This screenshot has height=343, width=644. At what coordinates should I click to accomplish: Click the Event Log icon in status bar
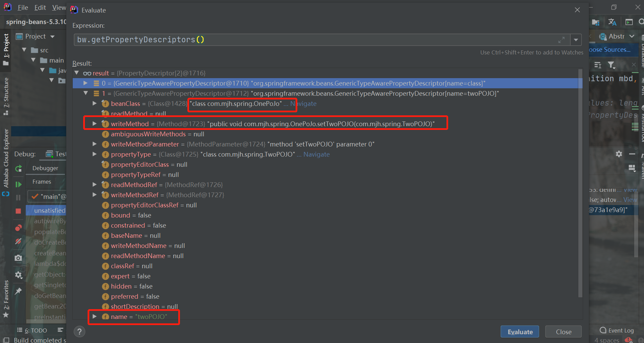tap(603, 330)
